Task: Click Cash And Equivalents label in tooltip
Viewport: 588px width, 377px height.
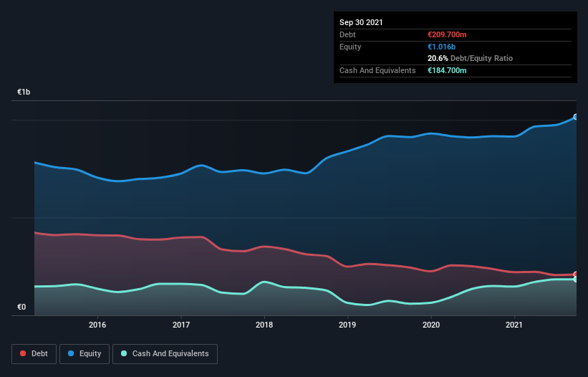Action: pyautogui.click(x=377, y=70)
